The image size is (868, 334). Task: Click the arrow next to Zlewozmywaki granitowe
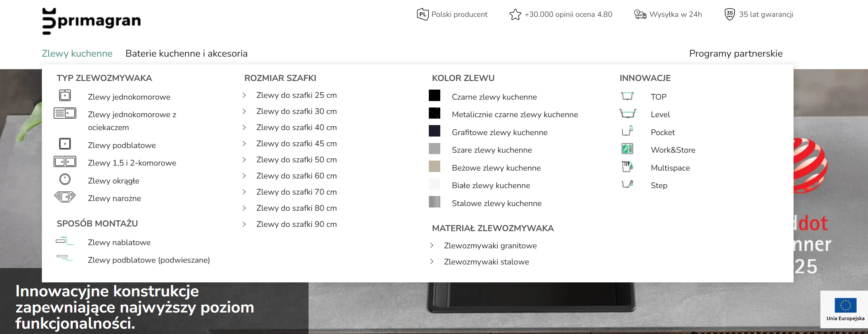pyautogui.click(x=432, y=245)
